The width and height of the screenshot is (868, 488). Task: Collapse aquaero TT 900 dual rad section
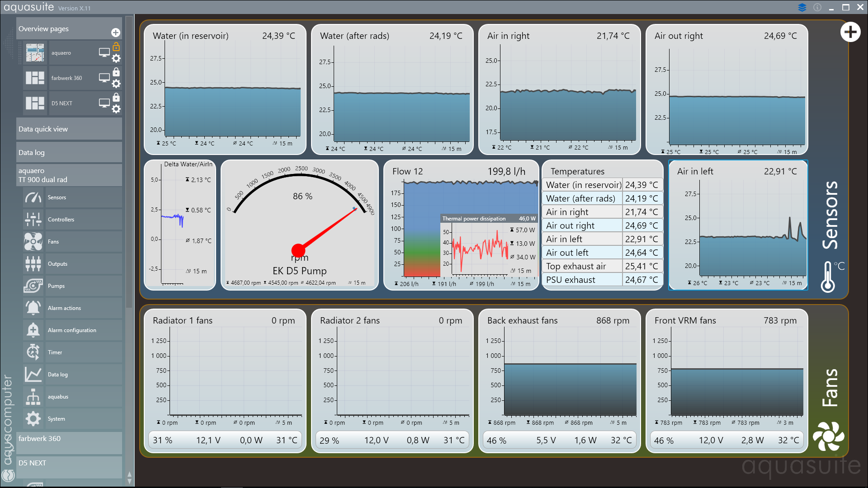point(69,175)
